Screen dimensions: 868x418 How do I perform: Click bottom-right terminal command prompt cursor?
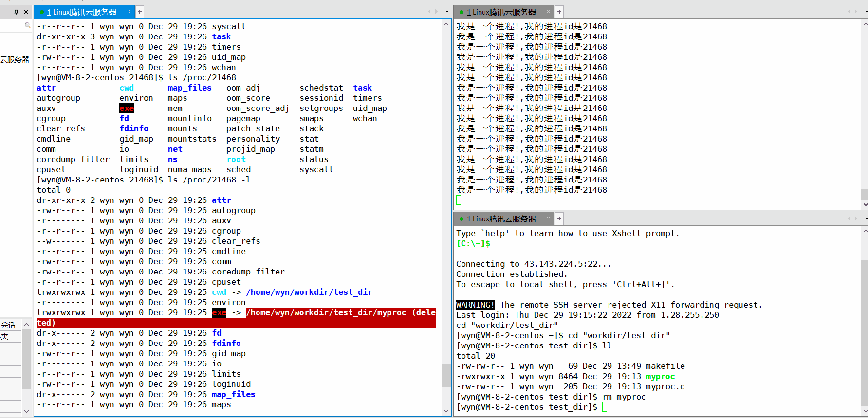pos(605,407)
